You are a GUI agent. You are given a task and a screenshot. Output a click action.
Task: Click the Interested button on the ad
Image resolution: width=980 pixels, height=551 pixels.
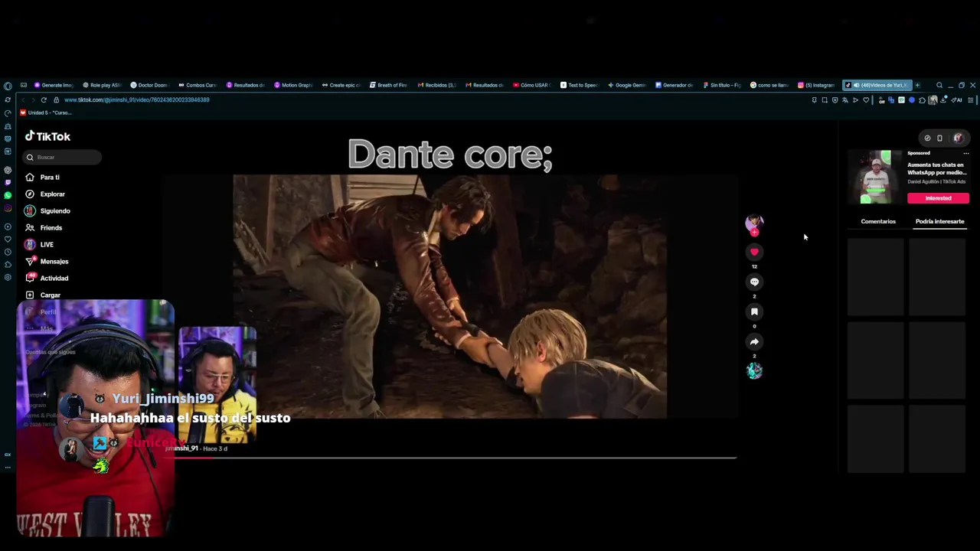pos(938,198)
